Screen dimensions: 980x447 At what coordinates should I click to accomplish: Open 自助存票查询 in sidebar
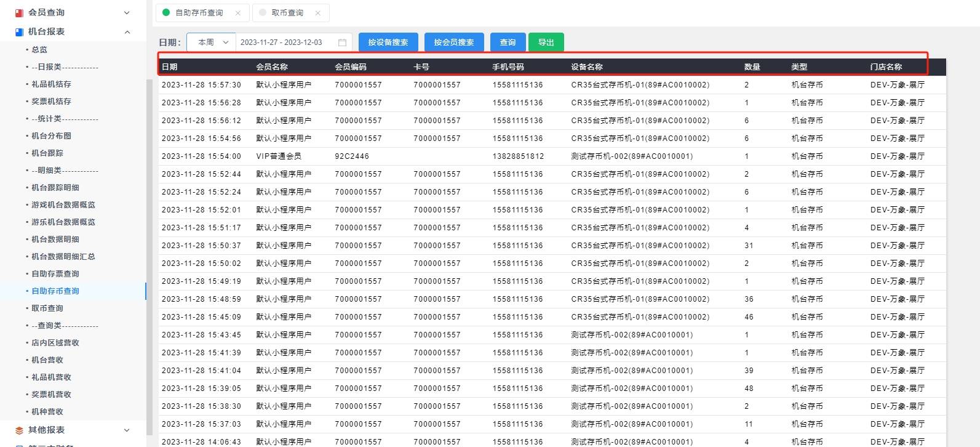tap(55, 274)
